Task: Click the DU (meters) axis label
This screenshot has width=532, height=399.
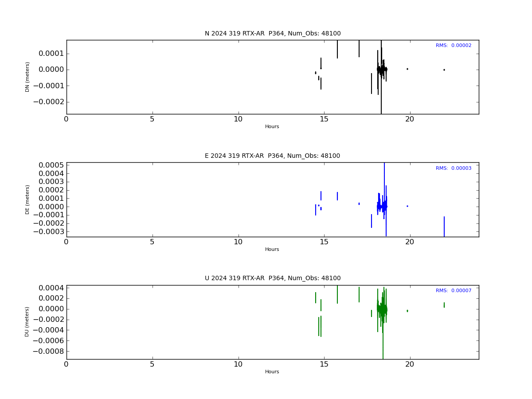Action: point(27,322)
